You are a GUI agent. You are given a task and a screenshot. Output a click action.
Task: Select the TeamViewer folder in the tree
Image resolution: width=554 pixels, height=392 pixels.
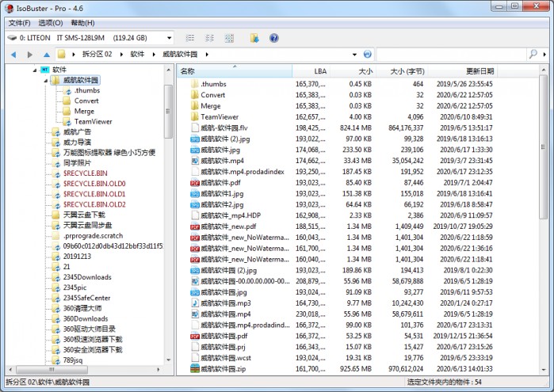(x=93, y=122)
